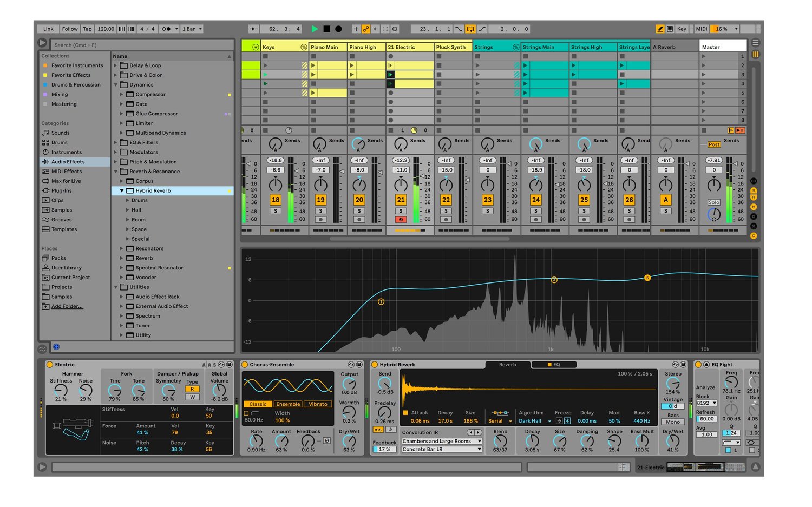The image size is (812, 507).
Task: Expand the Compressor folder
Action: [x=122, y=95]
